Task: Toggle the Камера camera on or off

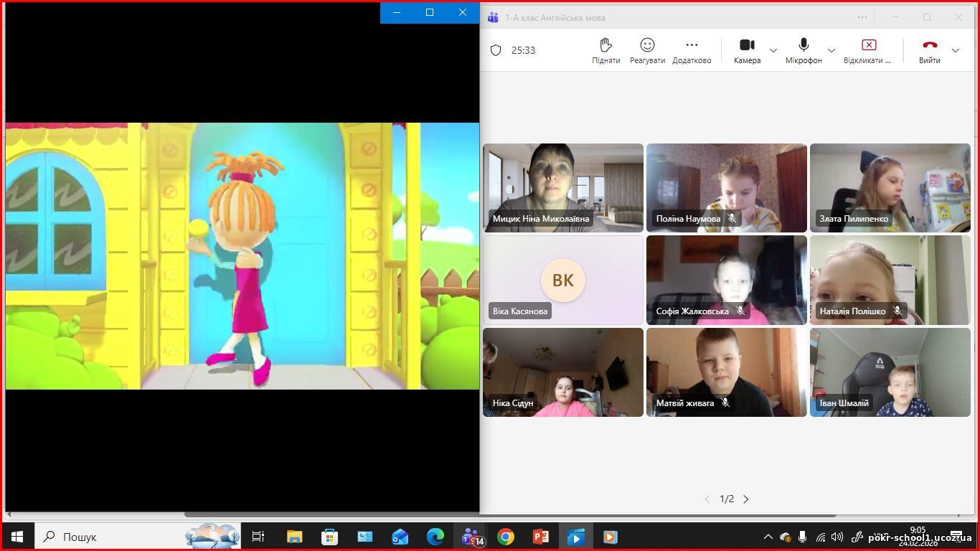Action: coord(747,50)
